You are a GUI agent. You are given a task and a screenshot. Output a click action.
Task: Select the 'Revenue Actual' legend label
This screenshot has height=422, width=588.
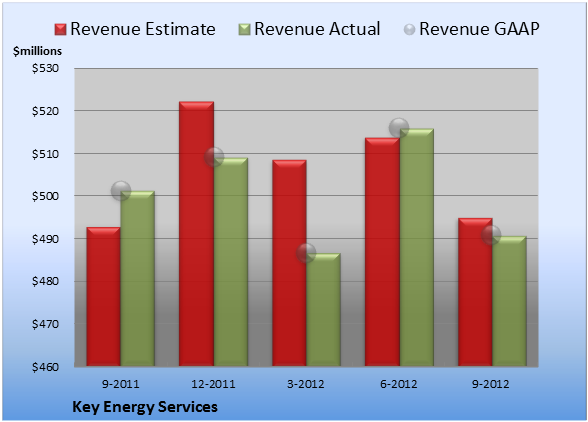(x=317, y=29)
